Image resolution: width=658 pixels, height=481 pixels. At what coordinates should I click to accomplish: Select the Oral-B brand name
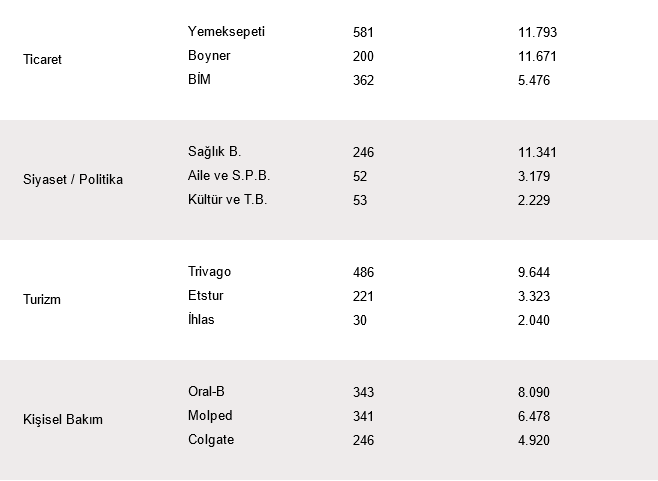pos(206,392)
